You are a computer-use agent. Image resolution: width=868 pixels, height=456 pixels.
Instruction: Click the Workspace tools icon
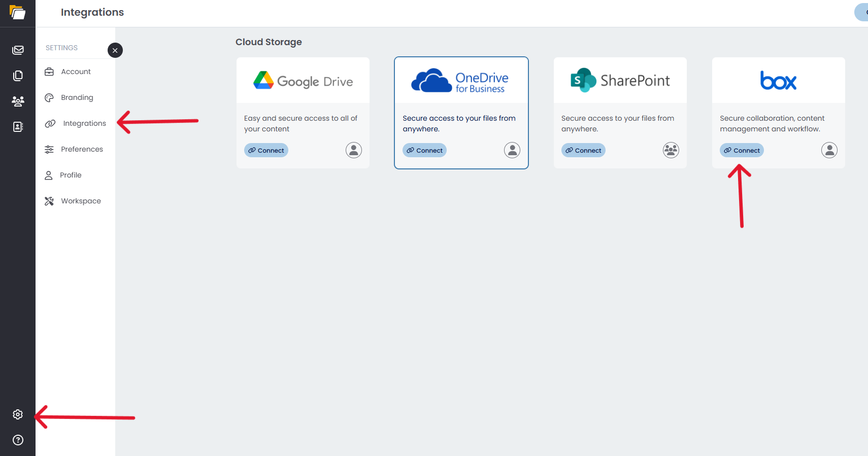[49, 201]
